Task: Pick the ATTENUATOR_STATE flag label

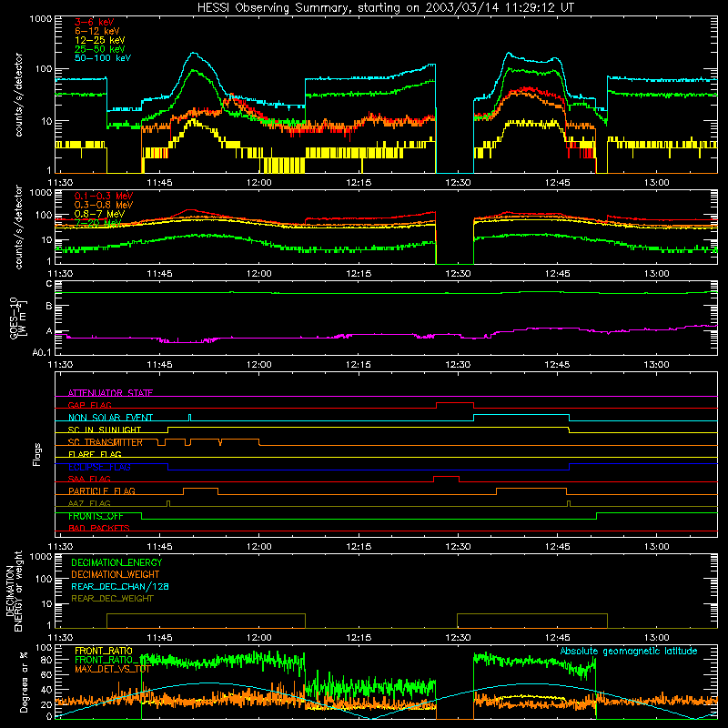Action: point(110,393)
